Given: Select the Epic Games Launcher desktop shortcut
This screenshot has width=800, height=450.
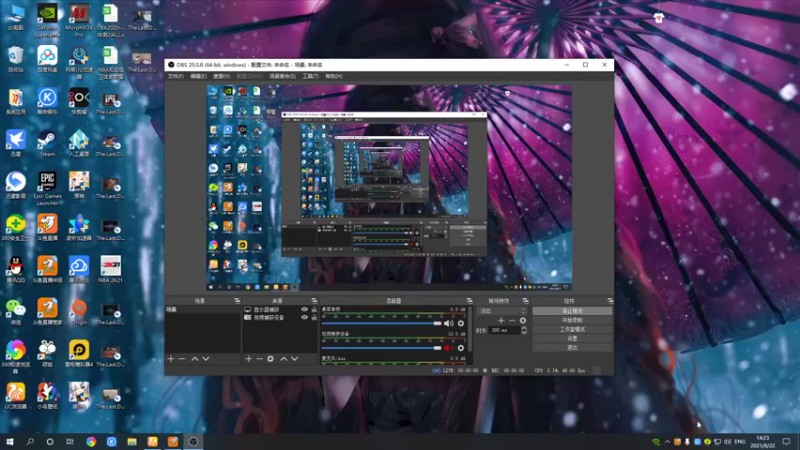Looking at the screenshot, I should click(47, 189).
